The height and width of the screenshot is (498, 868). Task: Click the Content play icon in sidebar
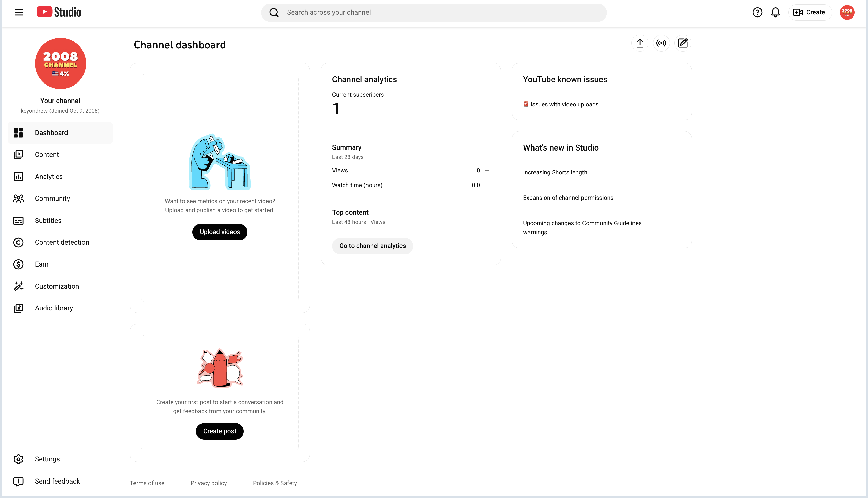pyautogui.click(x=19, y=155)
